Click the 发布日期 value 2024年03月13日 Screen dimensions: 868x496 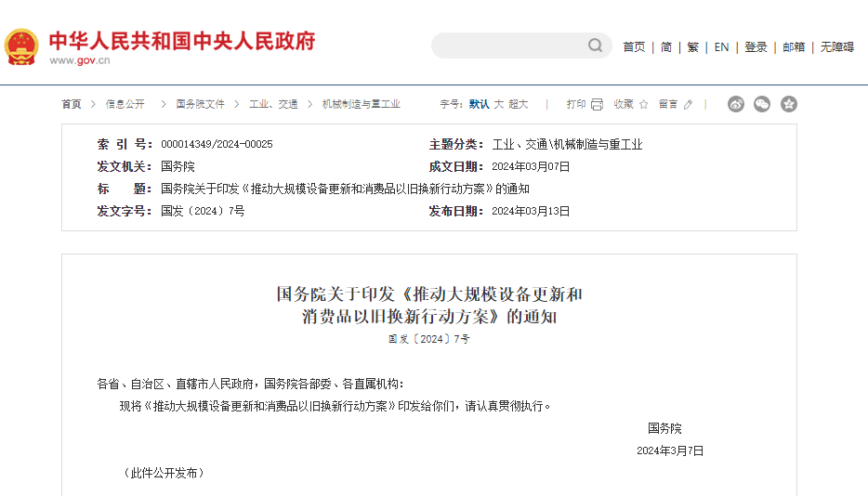(531, 211)
